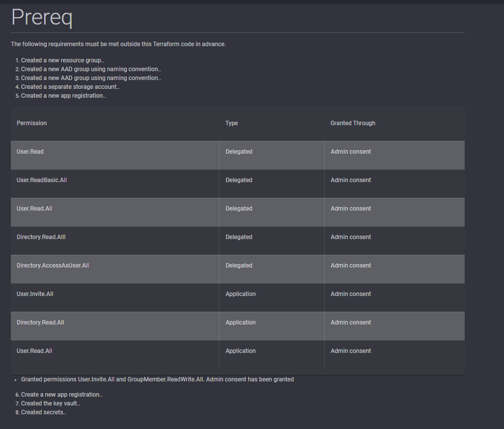Image resolution: width=504 pixels, height=429 pixels.
Task: Click the "Directory.AccessAsUser.All" permission cell
Action: pos(53,265)
